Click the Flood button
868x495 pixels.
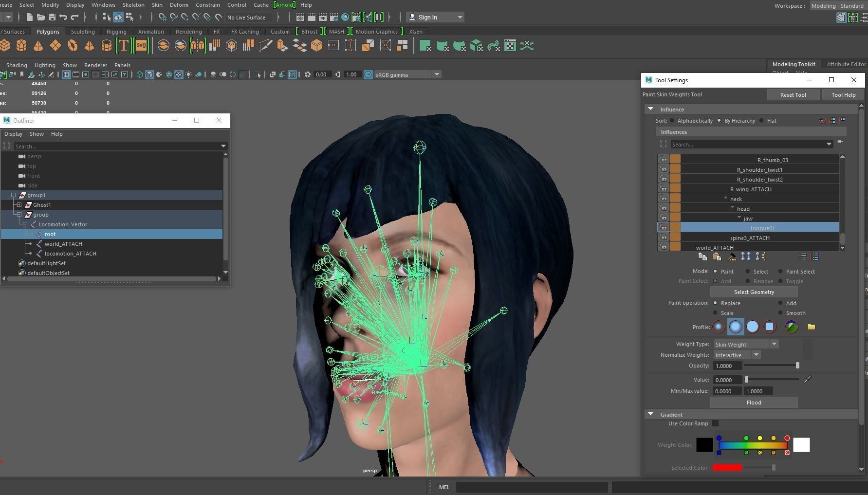(754, 402)
